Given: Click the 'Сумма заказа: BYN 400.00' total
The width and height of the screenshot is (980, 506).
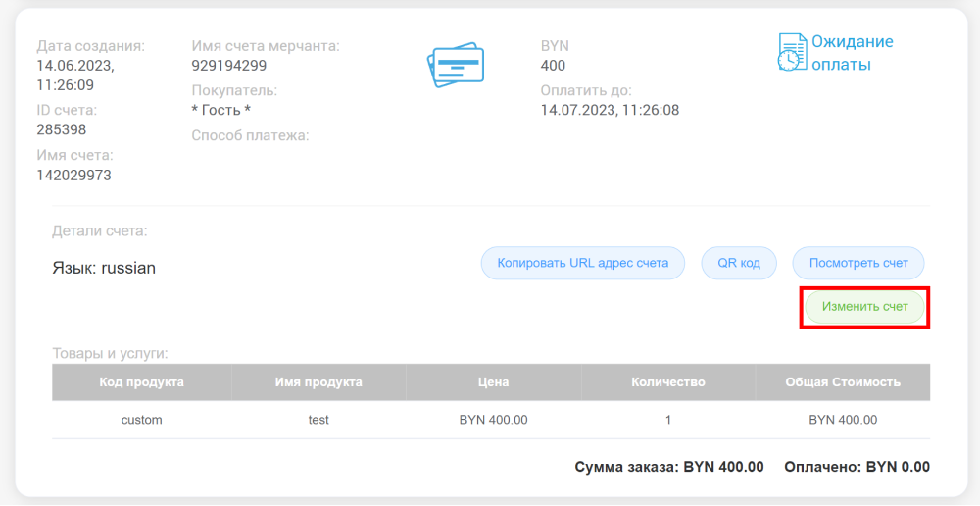Looking at the screenshot, I should 668,467.
